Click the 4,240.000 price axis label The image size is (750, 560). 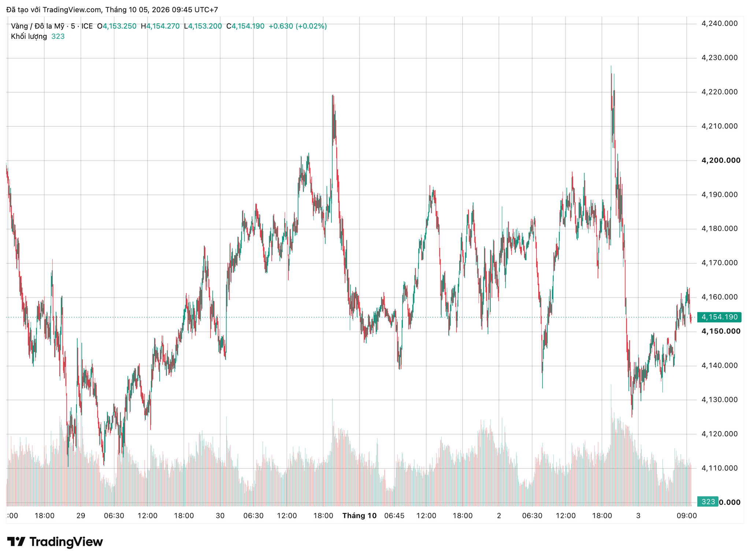pyautogui.click(x=719, y=23)
